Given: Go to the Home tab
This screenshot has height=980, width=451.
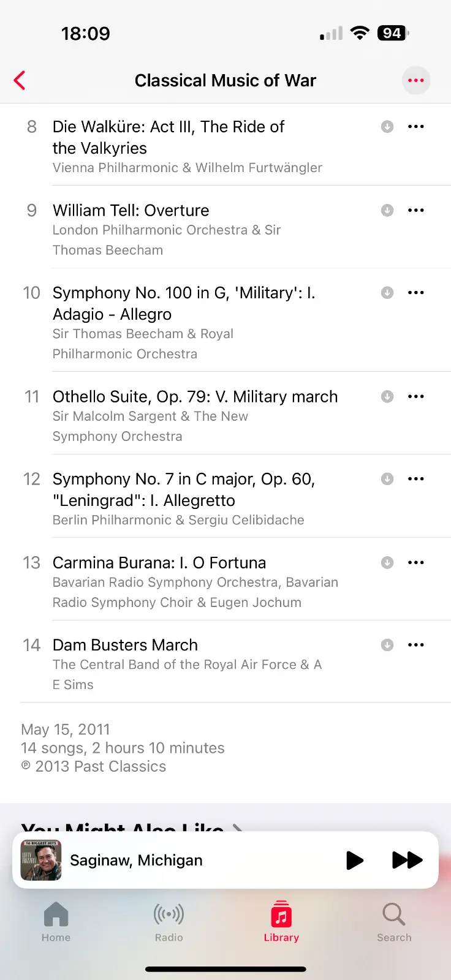Looking at the screenshot, I should coord(56,921).
